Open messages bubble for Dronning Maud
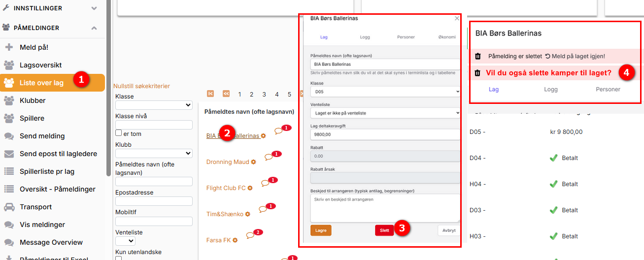Screen dimensions: 644x260 pyautogui.click(x=269, y=157)
